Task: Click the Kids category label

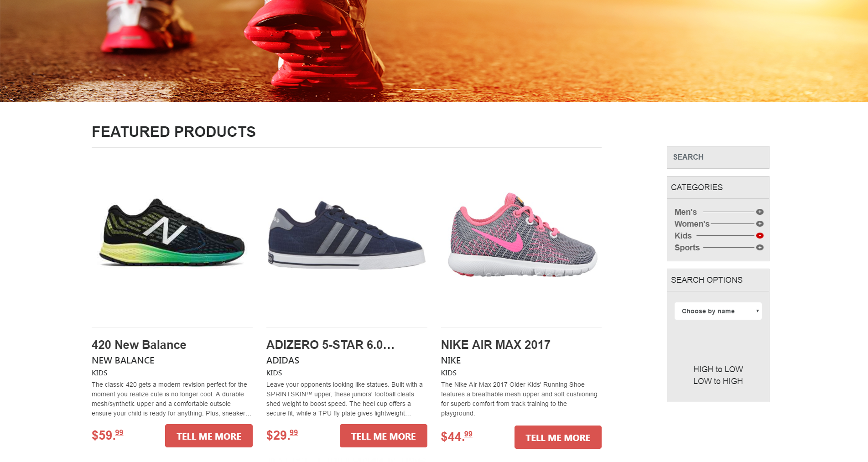Action: (x=683, y=236)
